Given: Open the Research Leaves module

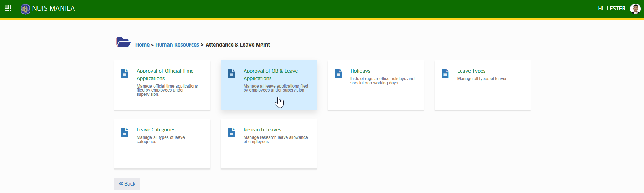Looking at the screenshot, I should tap(262, 130).
